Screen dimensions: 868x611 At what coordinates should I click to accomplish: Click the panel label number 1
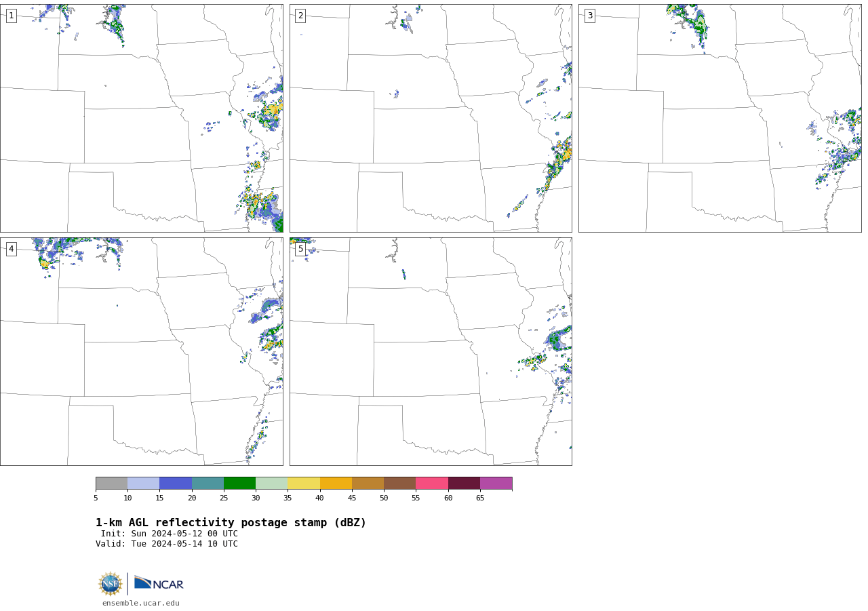pyautogui.click(x=12, y=16)
